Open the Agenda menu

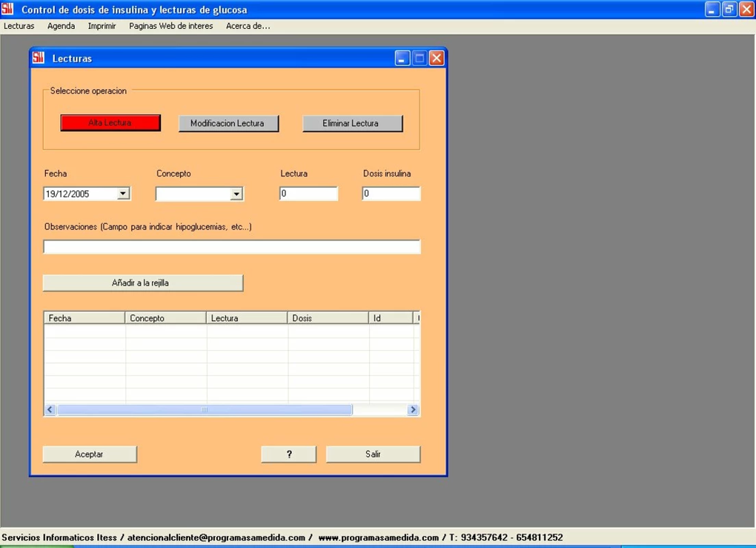point(61,26)
